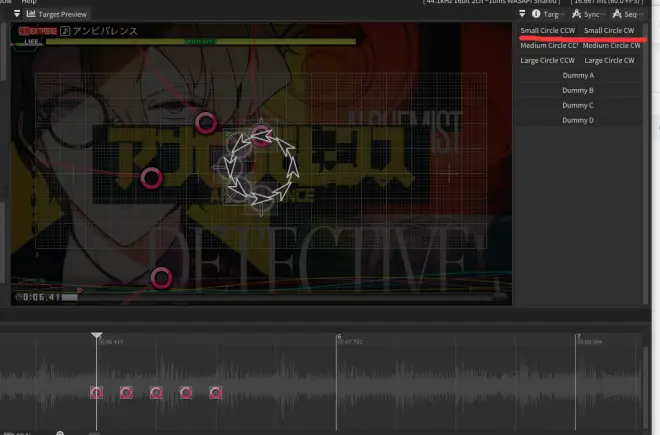
Task: Apply the Large Circle CCW preset
Action: 547,61
